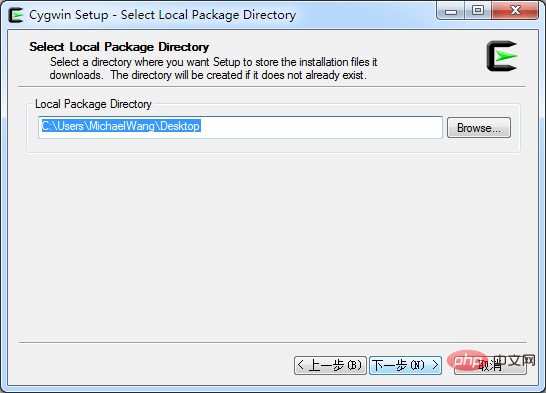
Task: Close the Cygwin Setup window
Action: point(515,11)
